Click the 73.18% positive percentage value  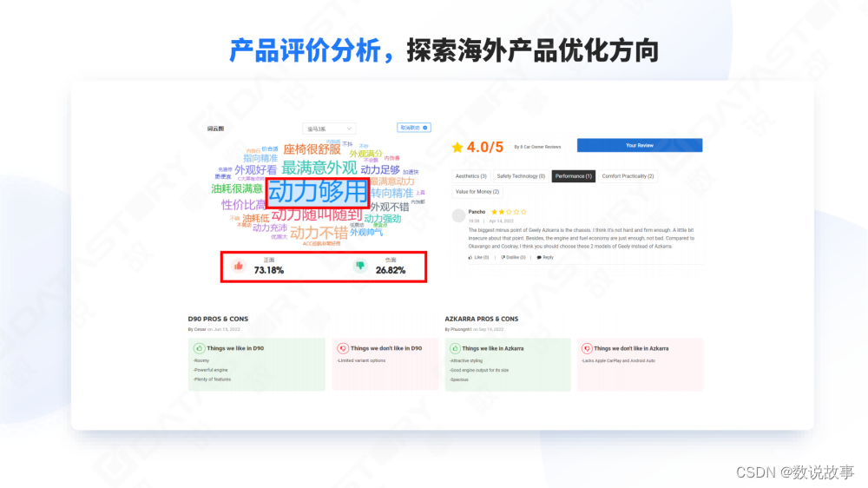click(269, 270)
